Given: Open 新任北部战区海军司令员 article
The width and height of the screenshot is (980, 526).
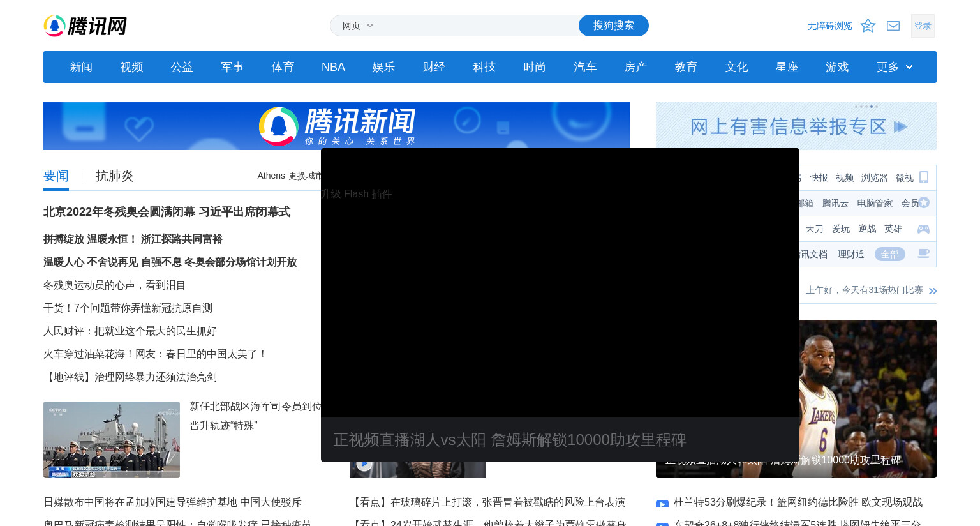Looking at the screenshot, I should coord(255,416).
